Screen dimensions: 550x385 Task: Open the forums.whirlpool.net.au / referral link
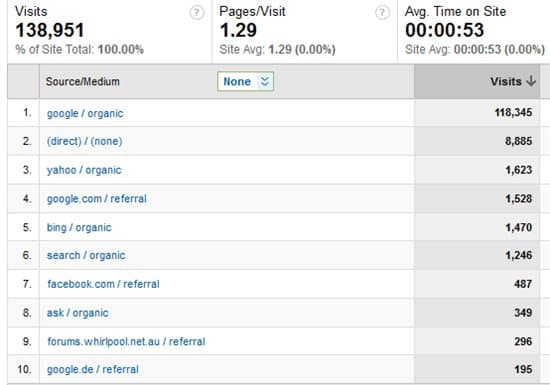click(x=126, y=342)
